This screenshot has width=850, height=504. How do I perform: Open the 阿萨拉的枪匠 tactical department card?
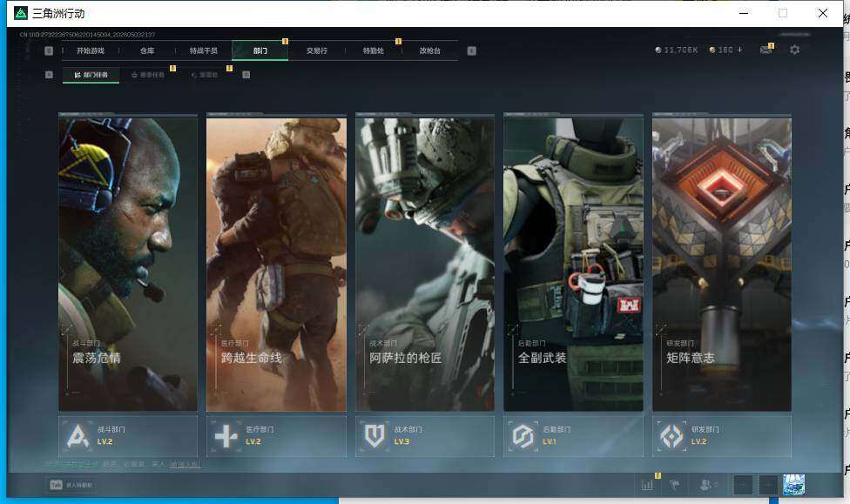click(425, 263)
